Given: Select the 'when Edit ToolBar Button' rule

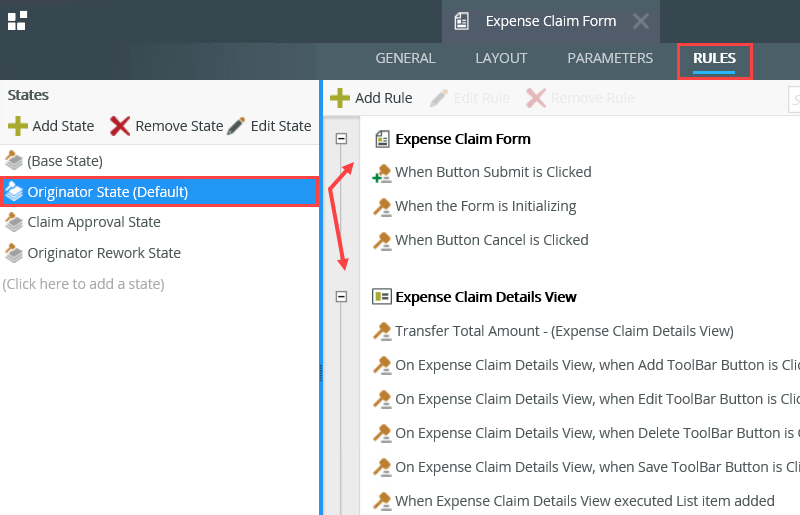Looking at the screenshot, I should tap(597, 399).
